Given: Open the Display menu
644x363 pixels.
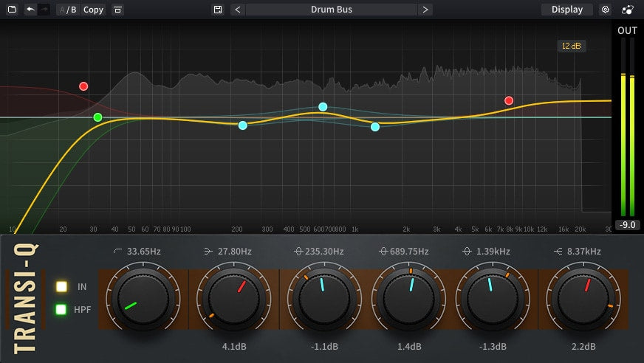Looking at the screenshot, I should tap(566, 10).
